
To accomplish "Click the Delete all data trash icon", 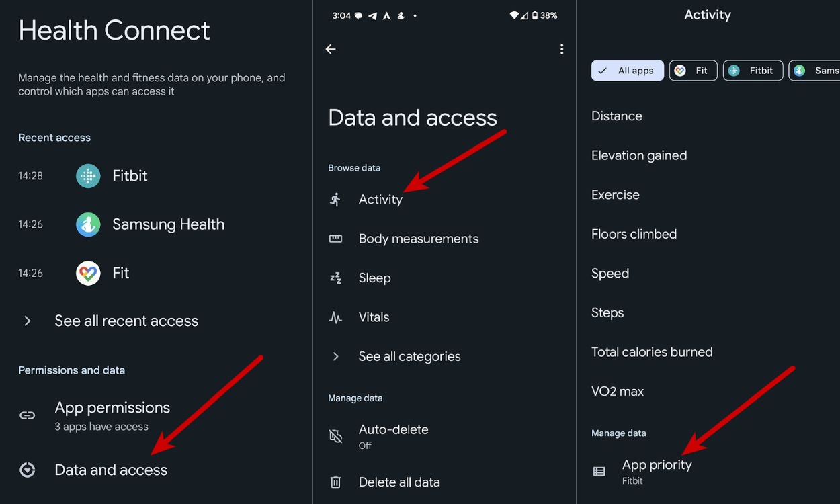I will click(x=335, y=482).
